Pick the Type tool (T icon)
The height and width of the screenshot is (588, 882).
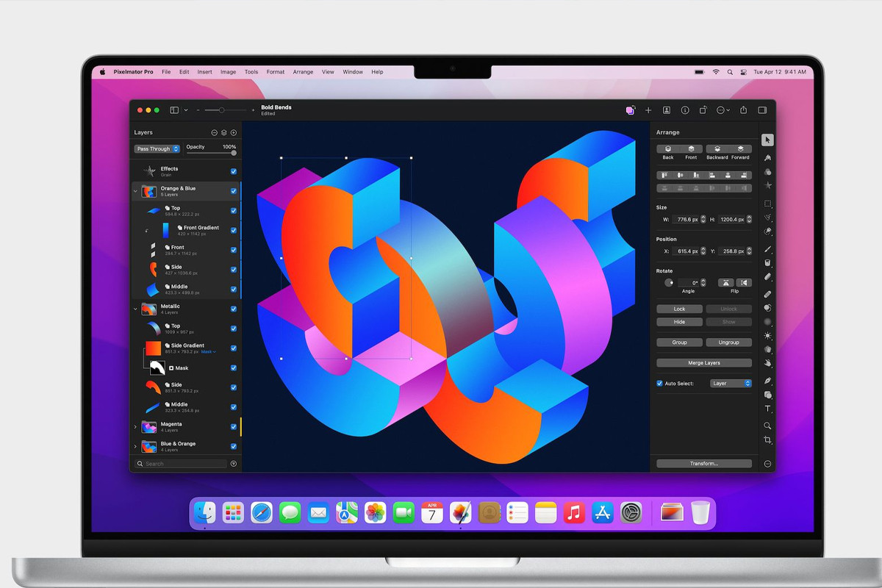click(767, 409)
